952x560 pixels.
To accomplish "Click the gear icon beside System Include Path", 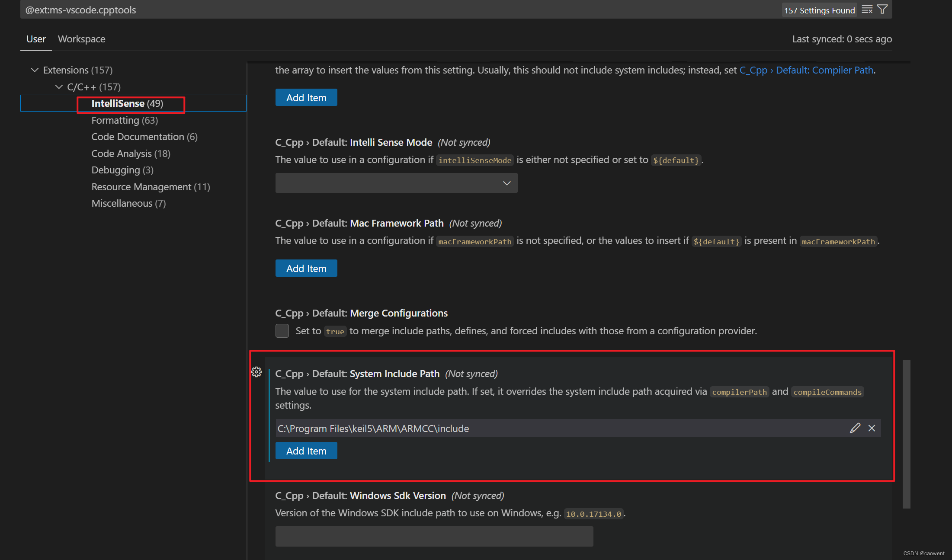I will pyautogui.click(x=257, y=372).
